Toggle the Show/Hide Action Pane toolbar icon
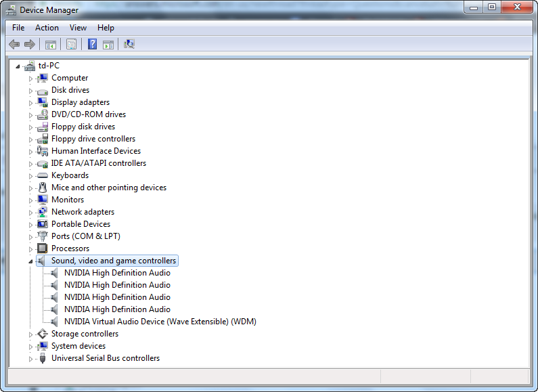Viewport: 538px width, 392px height. pos(108,44)
